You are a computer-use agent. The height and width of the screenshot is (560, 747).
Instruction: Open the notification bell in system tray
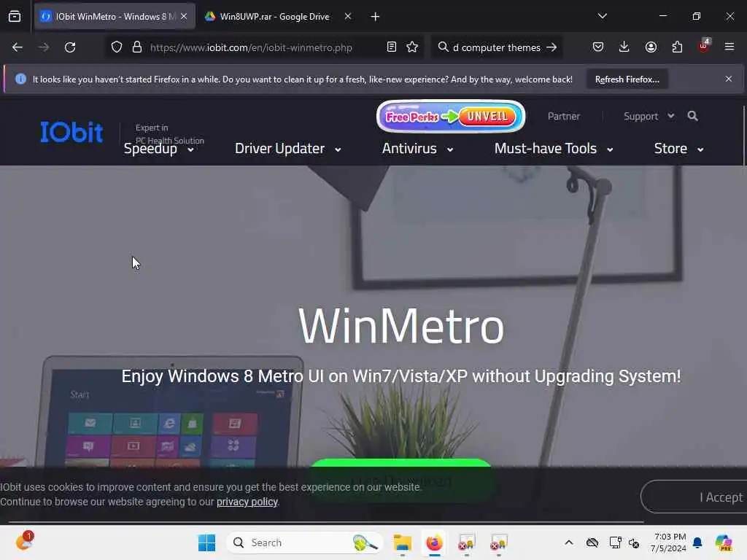click(x=697, y=542)
